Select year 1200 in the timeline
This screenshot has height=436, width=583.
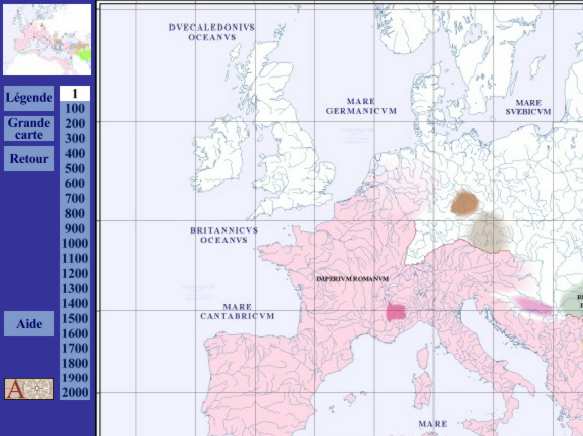(x=75, y=273)
